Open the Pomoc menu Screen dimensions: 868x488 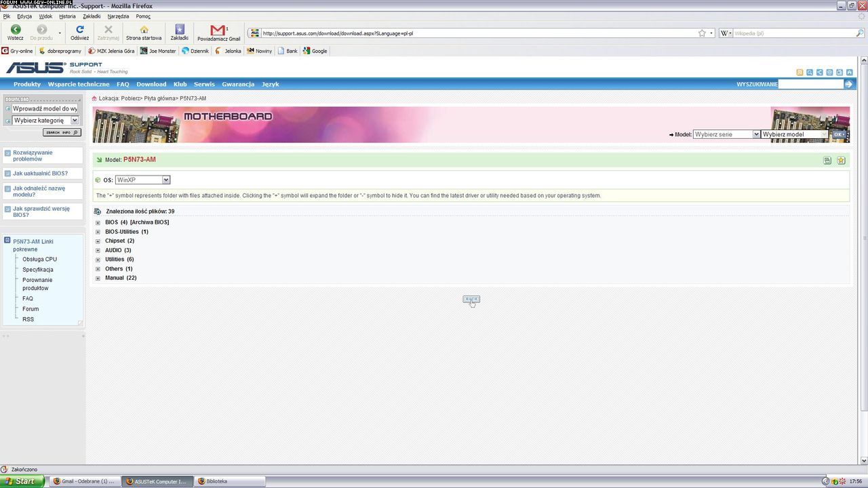143,16
